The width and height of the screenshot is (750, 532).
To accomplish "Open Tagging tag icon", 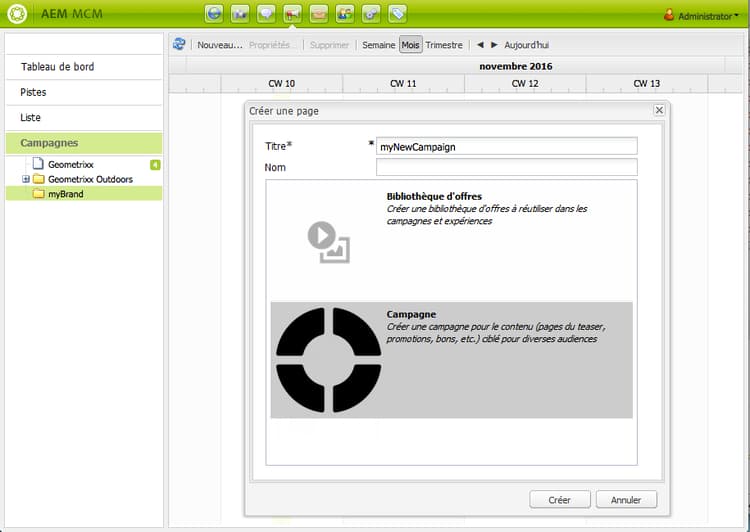I will coord(397,14).
